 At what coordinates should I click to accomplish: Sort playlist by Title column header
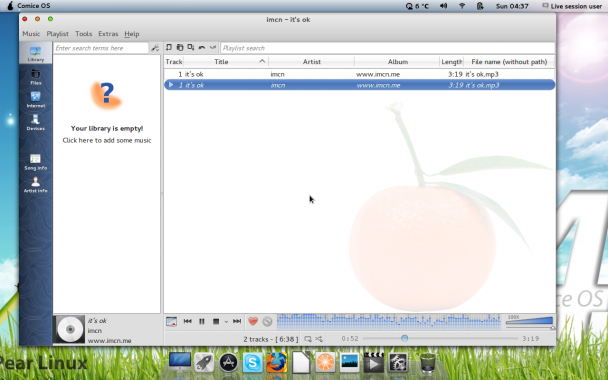[x=225, y=62]
